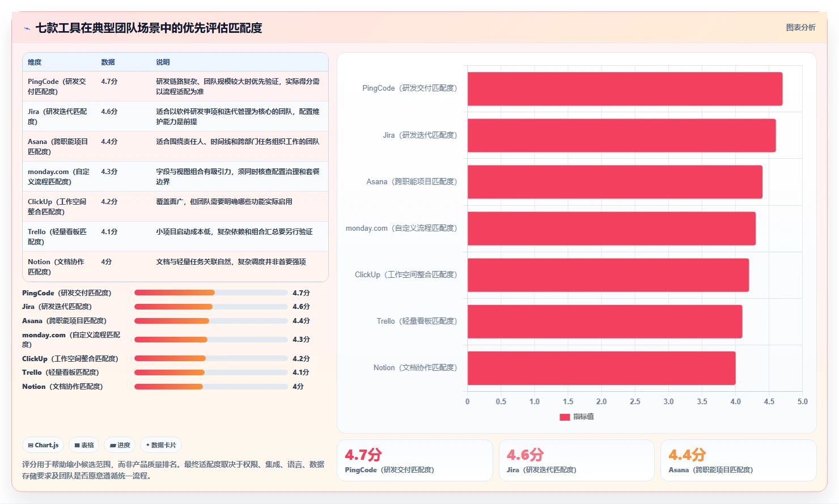Select the 表格 tag chip
839x504 pixels.
84,445
